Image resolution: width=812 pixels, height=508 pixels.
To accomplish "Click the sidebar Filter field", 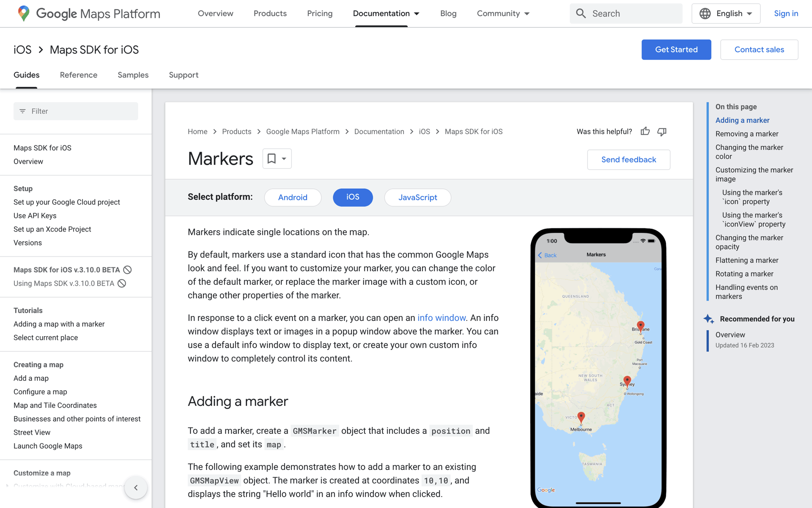I will (76, 111).
